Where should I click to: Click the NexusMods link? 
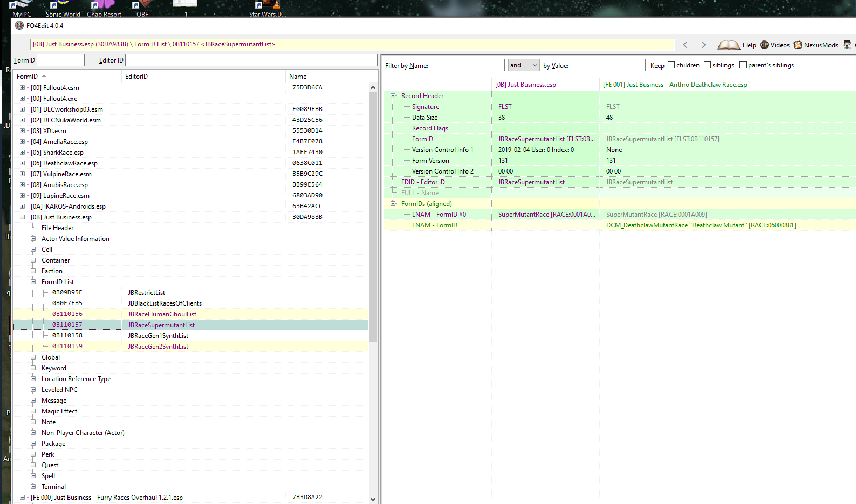pos(821,45)
